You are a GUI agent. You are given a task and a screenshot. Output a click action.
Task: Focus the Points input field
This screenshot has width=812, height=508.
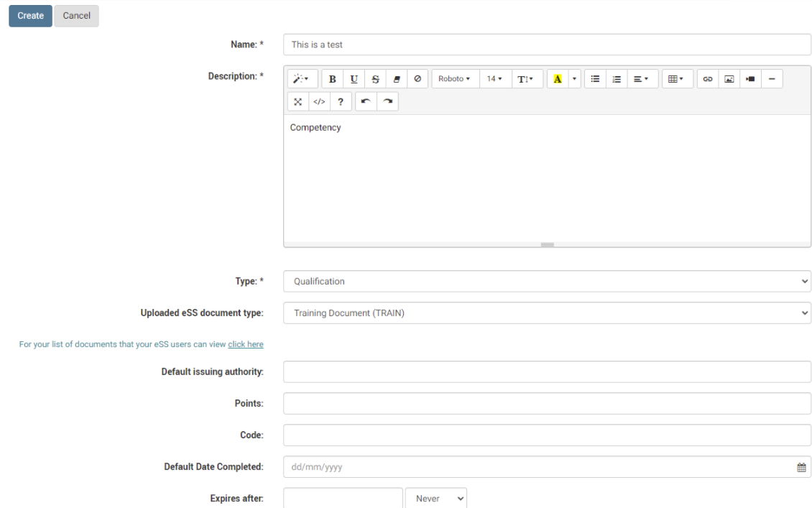(547, 403)
